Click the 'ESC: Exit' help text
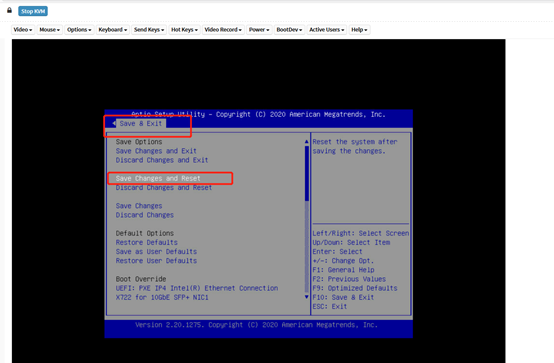Screen dimensions: 554x363 (330, 306)
